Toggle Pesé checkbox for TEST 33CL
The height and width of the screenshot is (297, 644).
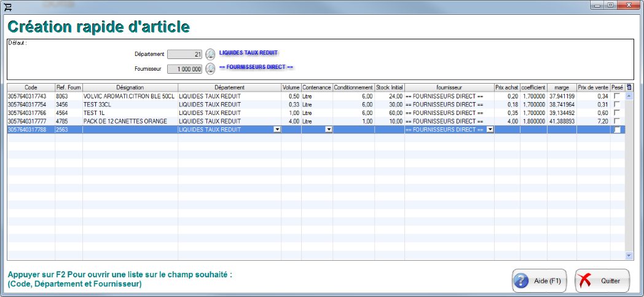pos(617,105)
